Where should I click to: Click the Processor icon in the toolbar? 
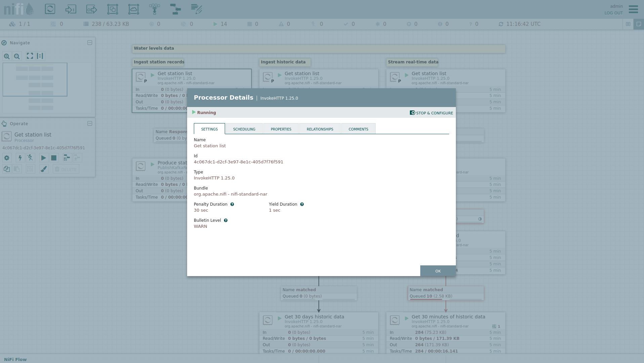(x=50, y=9)
